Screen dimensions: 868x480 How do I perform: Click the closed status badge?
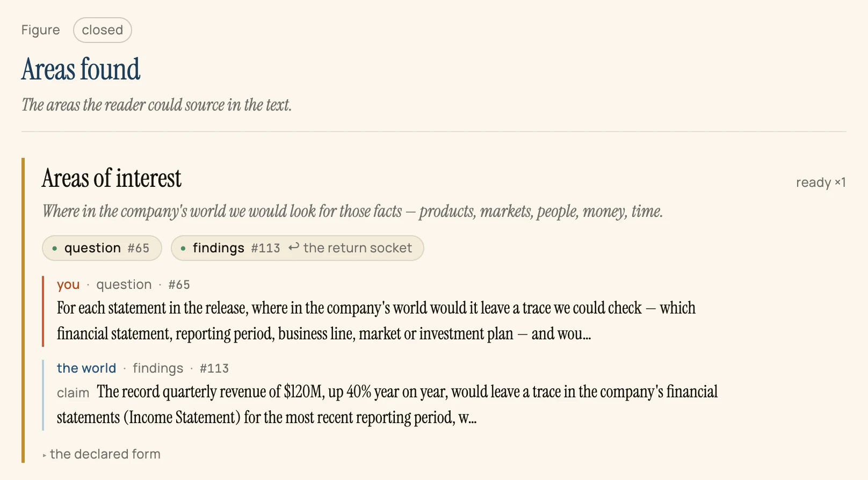[x=103, y=30]
